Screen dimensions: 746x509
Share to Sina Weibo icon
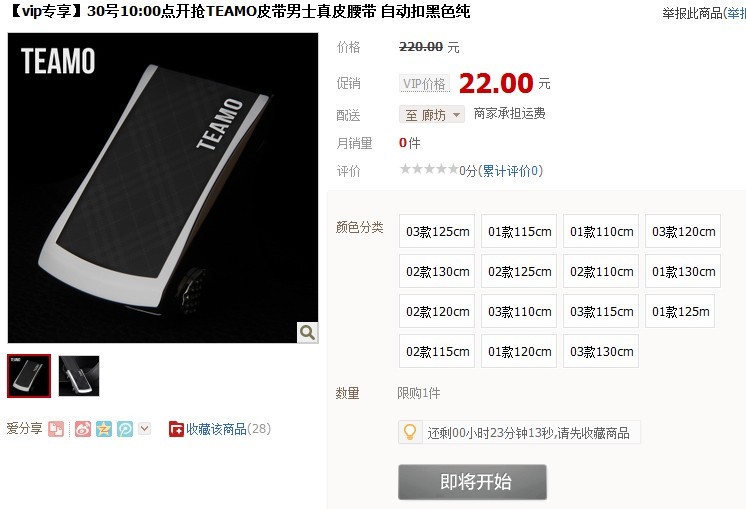coord(83,429)
